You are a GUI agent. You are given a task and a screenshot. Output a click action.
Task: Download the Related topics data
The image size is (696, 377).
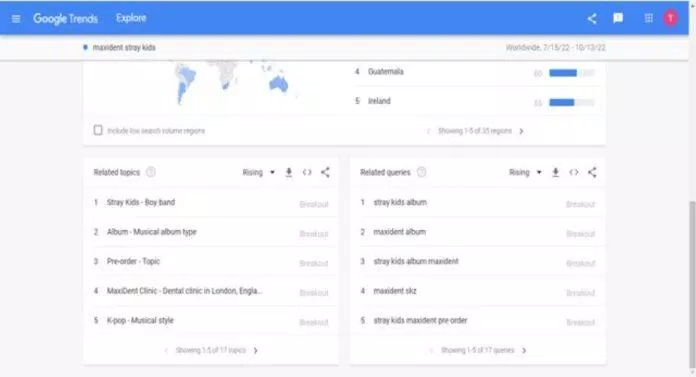tap(289, 172)
